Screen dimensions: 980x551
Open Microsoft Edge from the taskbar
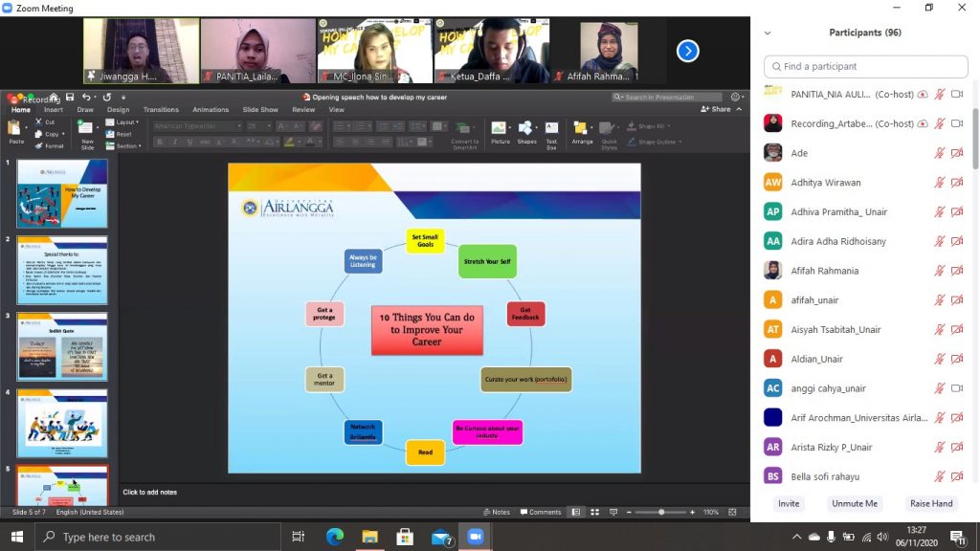(334, 537)
